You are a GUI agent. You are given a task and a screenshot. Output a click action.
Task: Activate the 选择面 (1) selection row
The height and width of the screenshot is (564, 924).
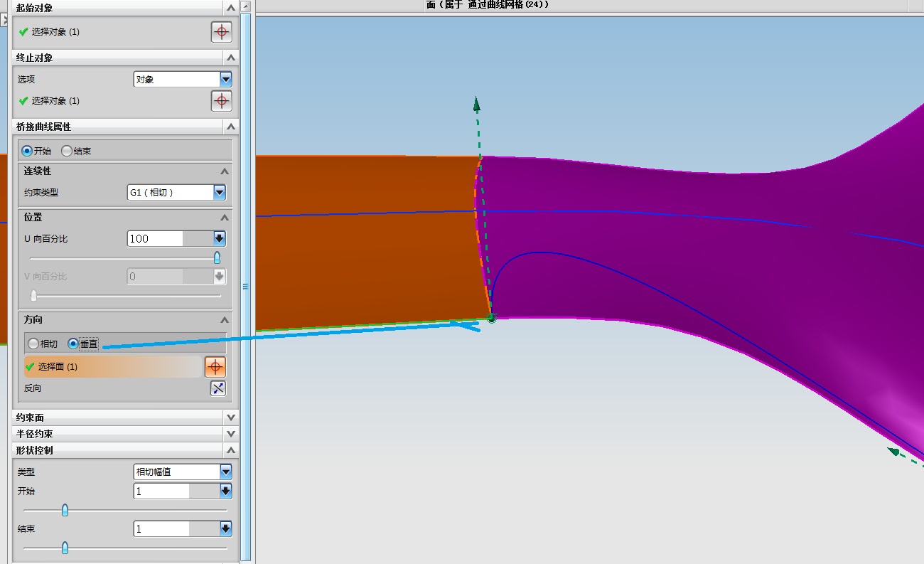(x=114, y=367)
